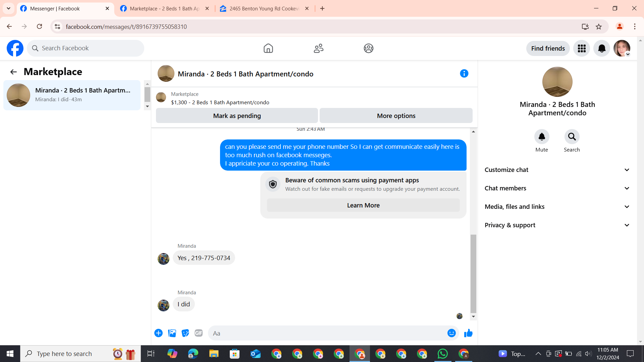Choose a GIF icon in composer
Viewport: 644px width, 362px height.
click(199, 333)
